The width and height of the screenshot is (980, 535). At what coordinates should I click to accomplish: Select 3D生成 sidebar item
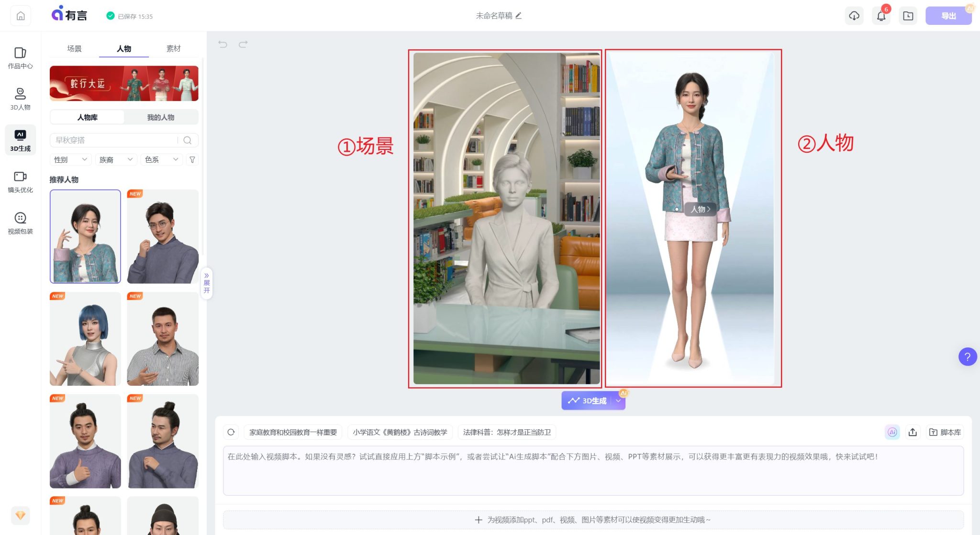(x=20, y=141)
